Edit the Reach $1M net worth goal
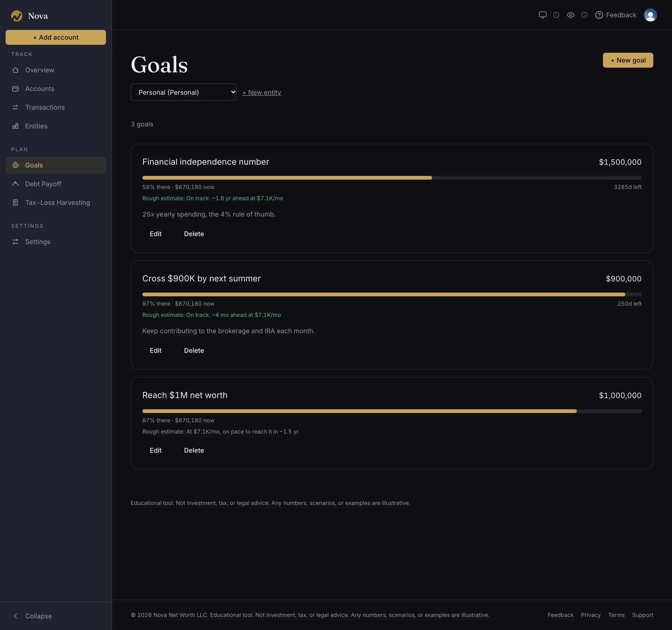The height and width of the screenshot is (630, 672). (155, 450)
